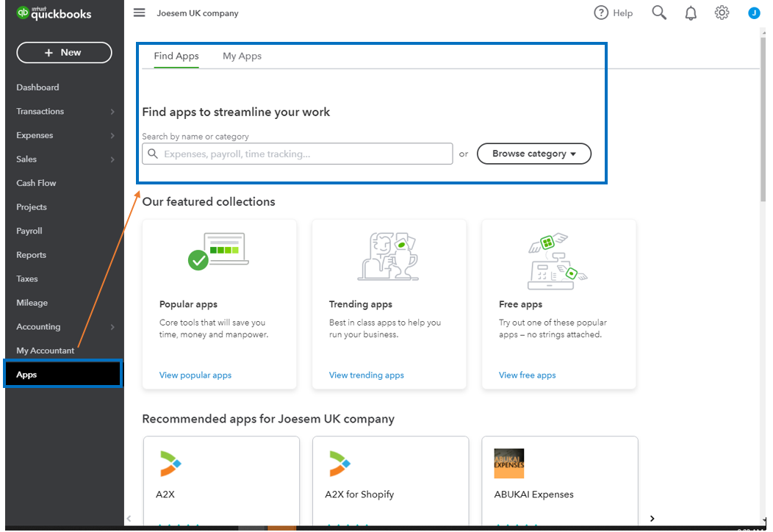Viewport: 773px width, 532px height.
Task: Open Expenses in the sidebar
Action: tap(35, 136)
